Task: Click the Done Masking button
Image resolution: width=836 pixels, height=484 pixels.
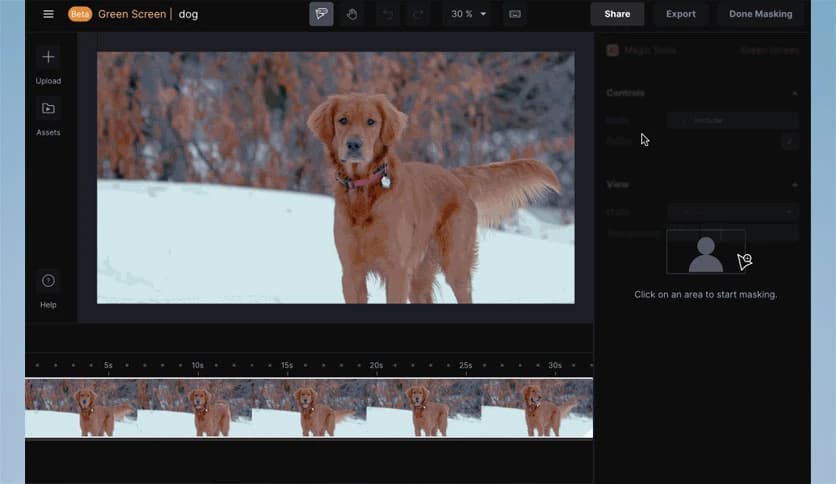Action: pos(760,14)
